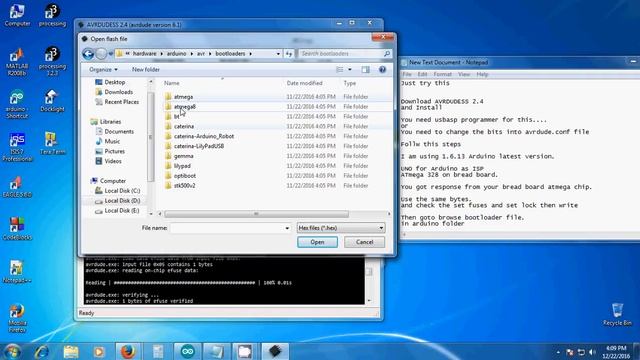
Task: Expand the File name combo box arrow
Action: pyautogui.click(x=287, y=228)
